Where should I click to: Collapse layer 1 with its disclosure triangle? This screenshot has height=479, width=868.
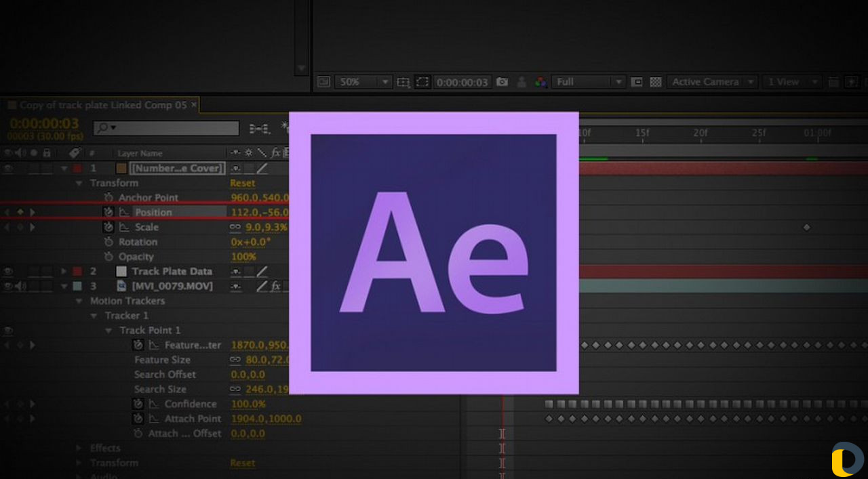coord(64,169)
